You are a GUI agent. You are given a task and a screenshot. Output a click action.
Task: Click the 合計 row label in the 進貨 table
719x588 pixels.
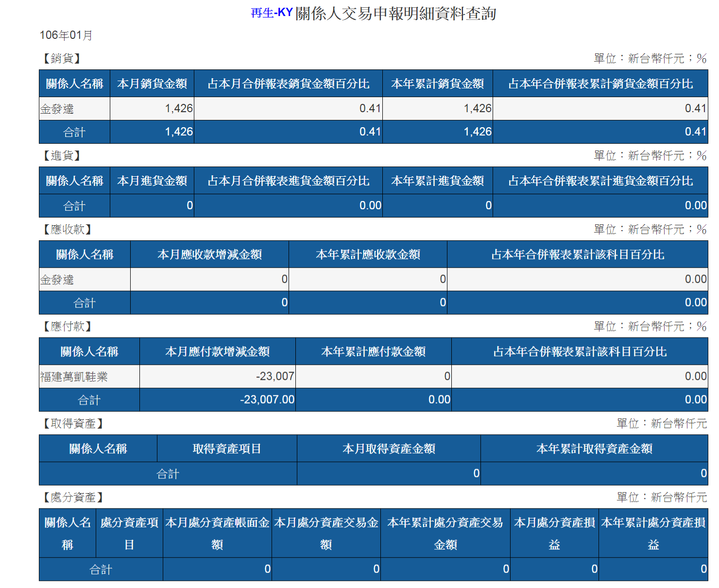tap(74, 206)
